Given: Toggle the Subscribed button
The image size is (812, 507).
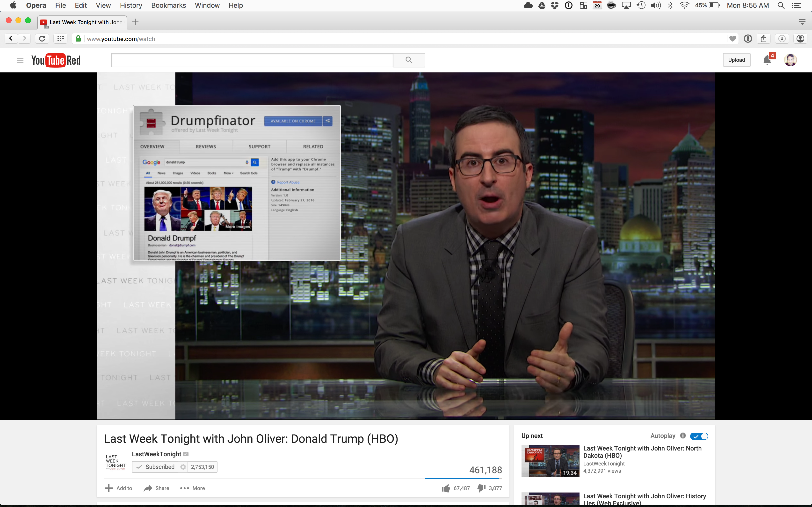Looking at the screenshot, I should tap(155, 467).
